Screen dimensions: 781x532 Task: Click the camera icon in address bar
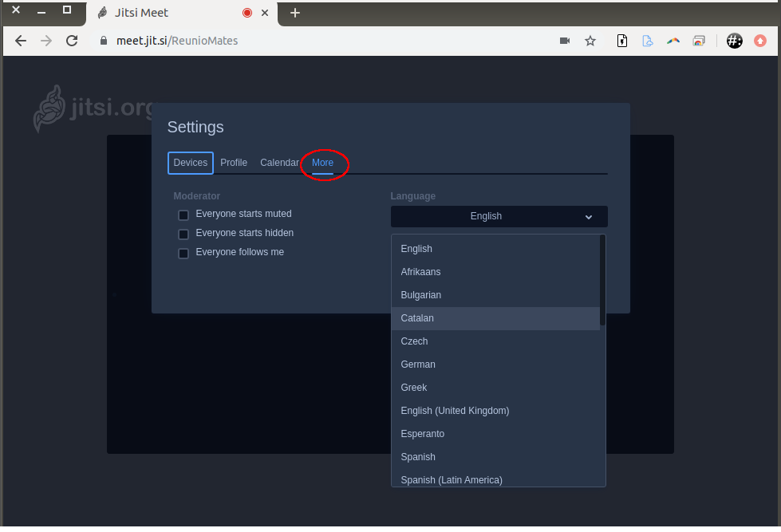click(565, 41)
